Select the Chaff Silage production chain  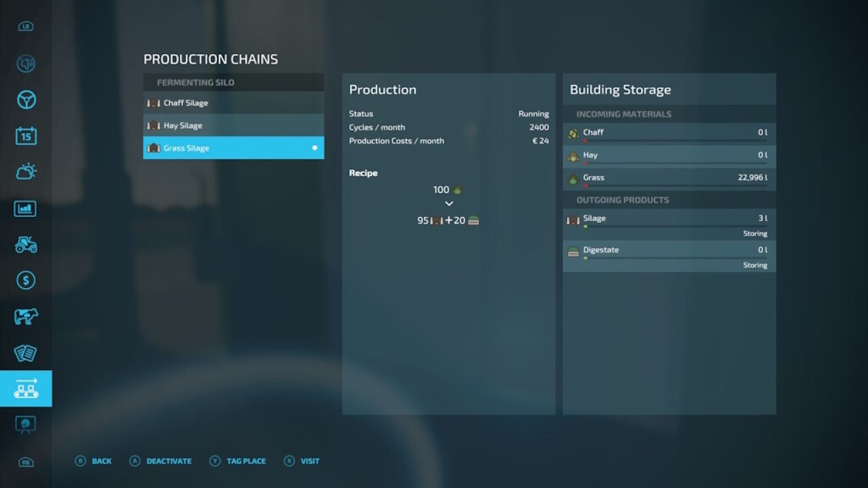pyautogui.click(x=233, y=103)
